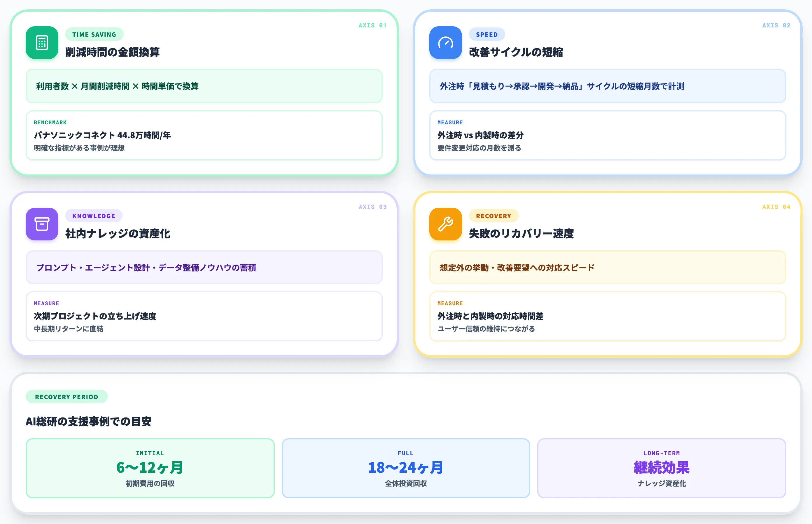Click 全体投資回収 caption
This screenshot has height=524, width=812.
(406, 483)
